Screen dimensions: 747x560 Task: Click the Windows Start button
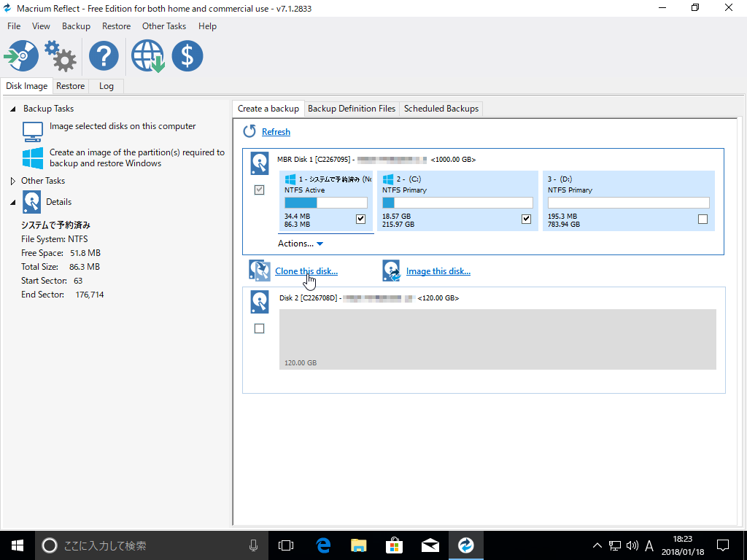click(x=18, y=545)
